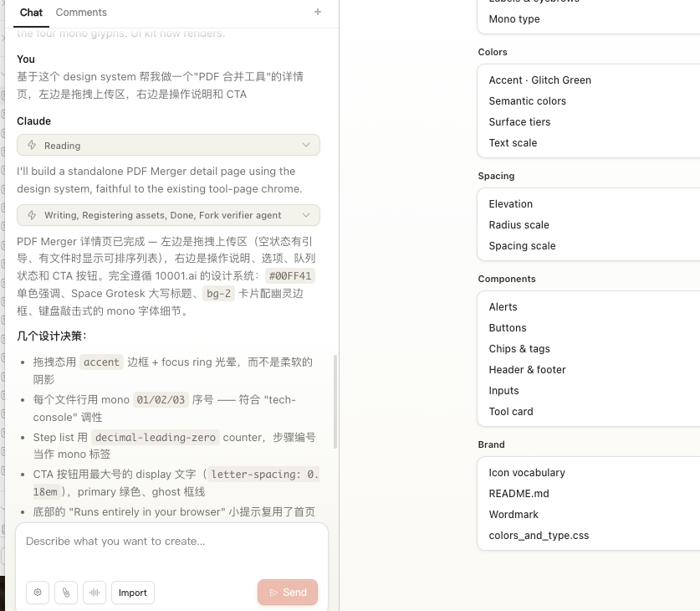Start voice input with waveform icon
This screenshot has width=700, height=611.
pos(95,593)
